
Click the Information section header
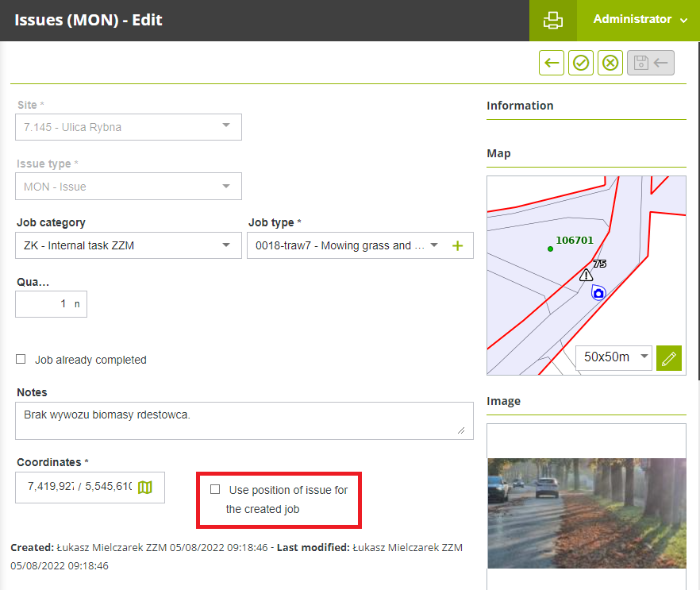(x=520, y=106)
